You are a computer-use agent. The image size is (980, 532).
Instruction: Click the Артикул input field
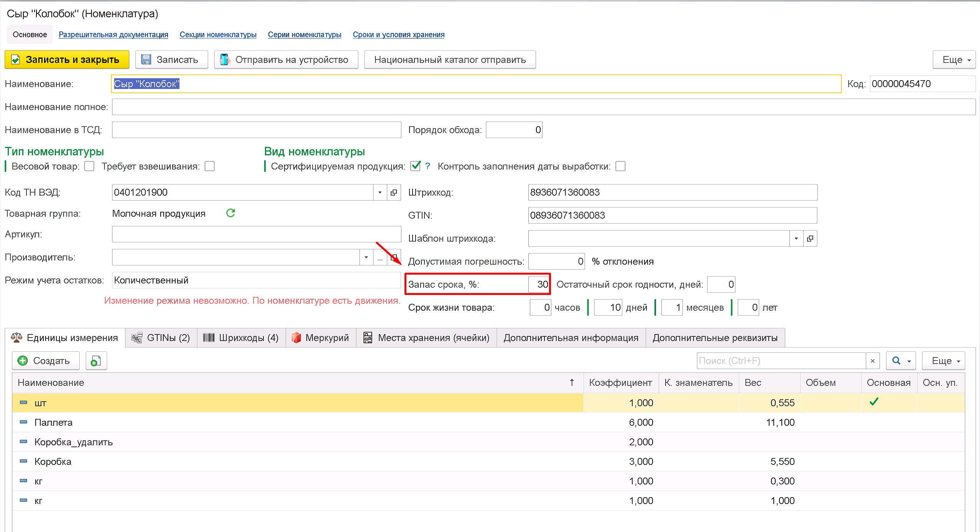257,234
